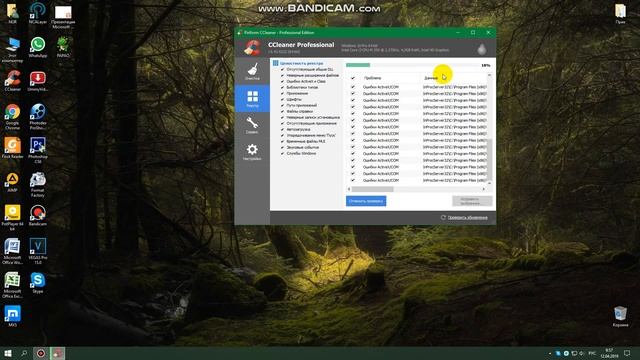This screenshot has height=360, width=640.
Task: Click the water drop icon in CCleaner header
Action: click(482, 49)
